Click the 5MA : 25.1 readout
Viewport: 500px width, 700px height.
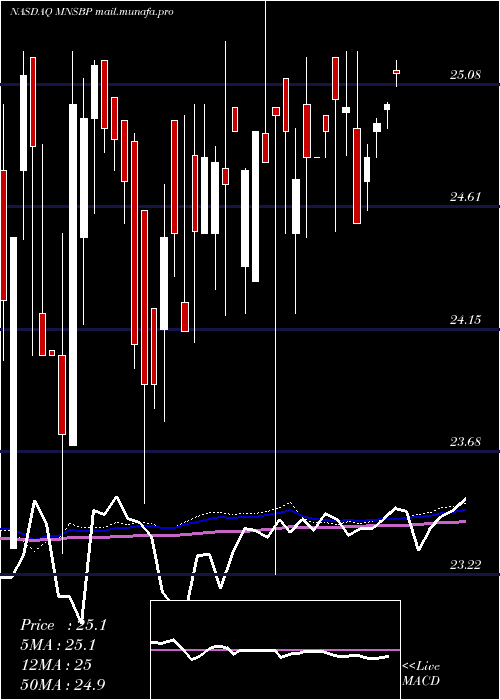58,645
